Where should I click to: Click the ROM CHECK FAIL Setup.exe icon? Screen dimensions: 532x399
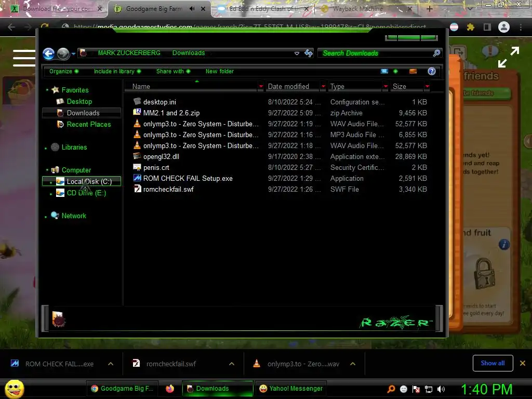click(x=137, y=178)
